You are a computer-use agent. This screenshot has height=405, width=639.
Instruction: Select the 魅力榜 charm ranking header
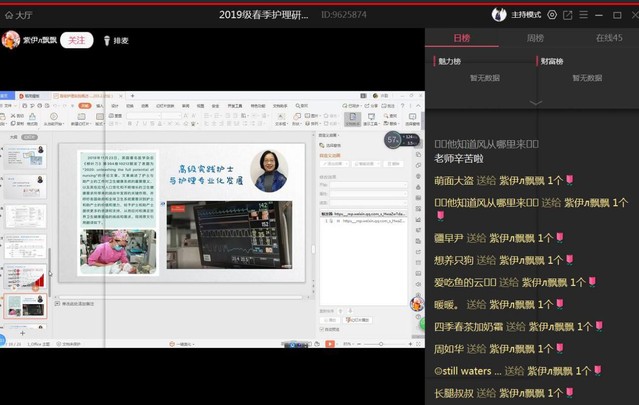(451, 61)
